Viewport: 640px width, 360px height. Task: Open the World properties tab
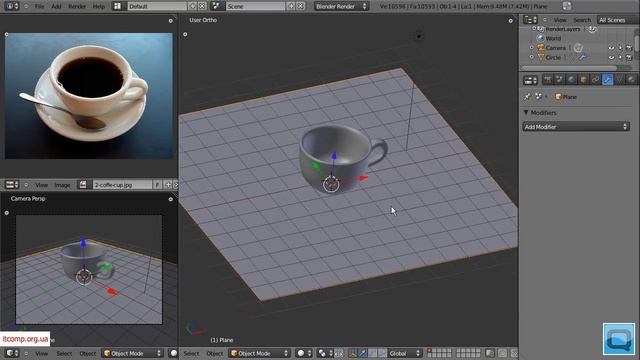pos(571,80)
